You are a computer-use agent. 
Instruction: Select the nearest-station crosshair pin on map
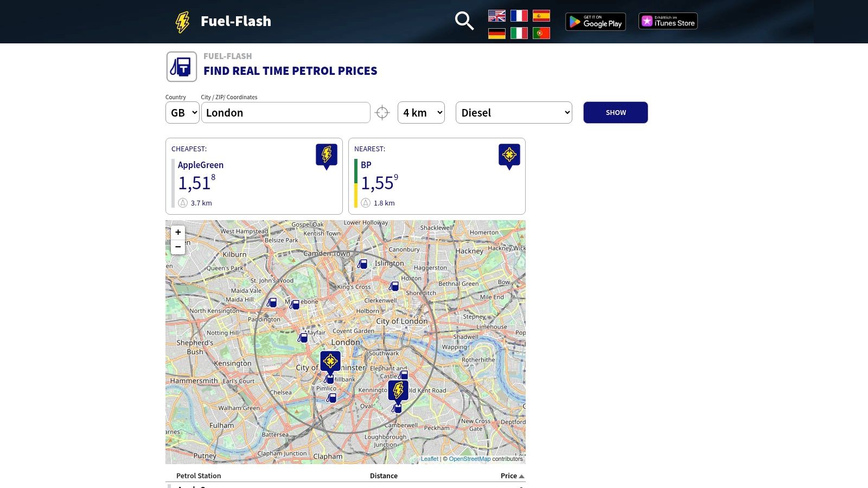(x=330, y=363)
